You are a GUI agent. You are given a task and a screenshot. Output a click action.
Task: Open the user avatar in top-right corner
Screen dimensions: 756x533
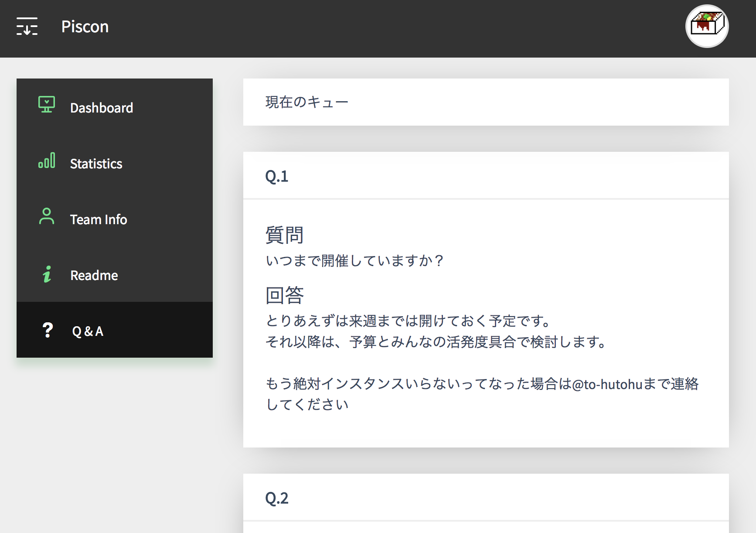pyautogui.click(x=707, y=26)
